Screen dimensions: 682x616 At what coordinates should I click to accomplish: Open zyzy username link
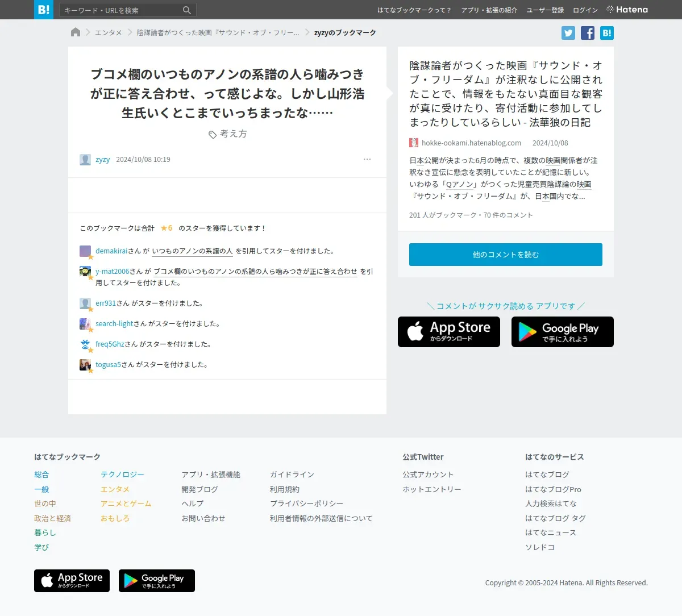click(103, 160)
